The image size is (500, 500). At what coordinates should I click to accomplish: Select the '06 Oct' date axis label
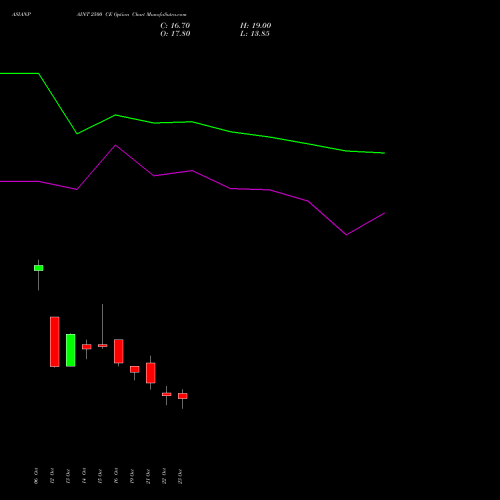(36, 476)
